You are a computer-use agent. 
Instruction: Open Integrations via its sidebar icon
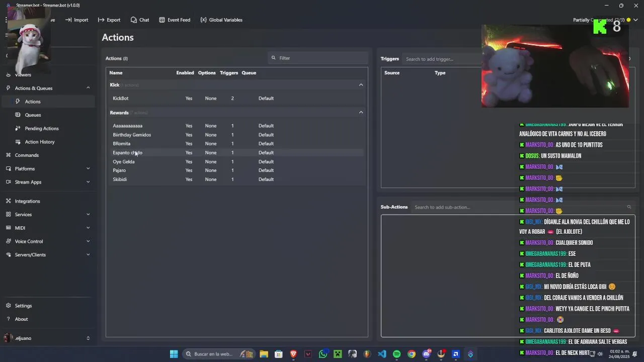[x=8, y=201]
